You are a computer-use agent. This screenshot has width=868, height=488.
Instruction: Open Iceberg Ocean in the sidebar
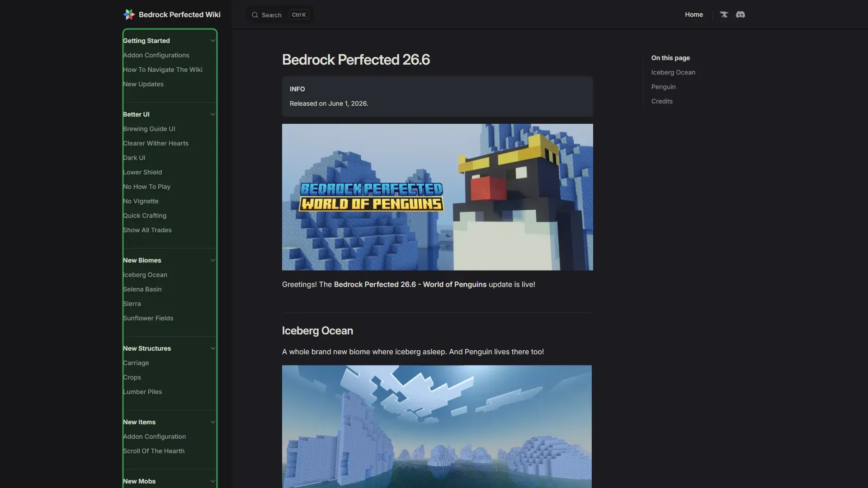145,275
